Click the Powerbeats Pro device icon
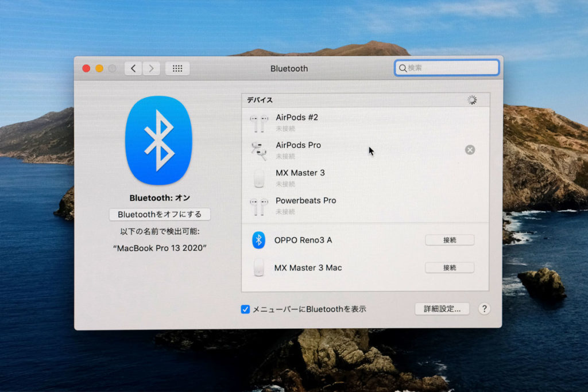 point(259,205)
